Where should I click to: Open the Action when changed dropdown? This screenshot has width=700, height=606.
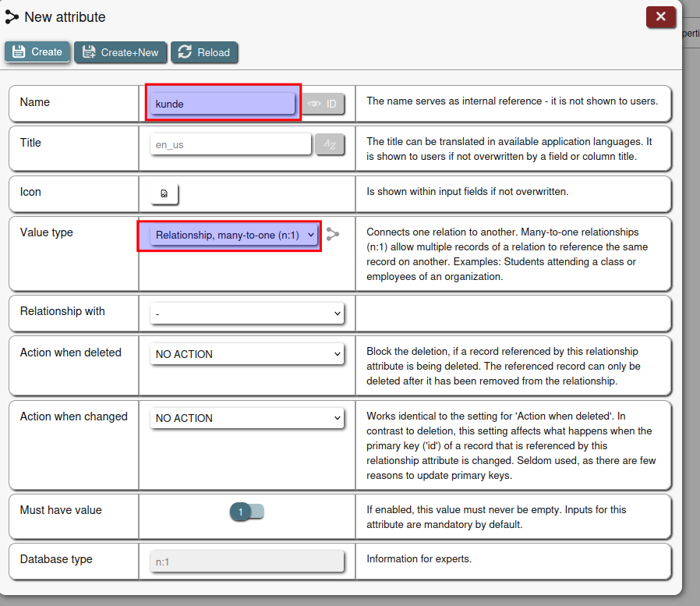point(246,418)
